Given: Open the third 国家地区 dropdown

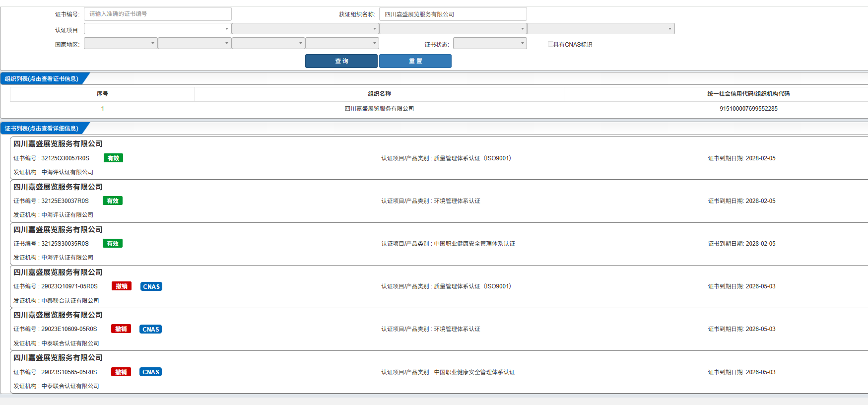Looking at the screenshot, I should coord(268,43).
